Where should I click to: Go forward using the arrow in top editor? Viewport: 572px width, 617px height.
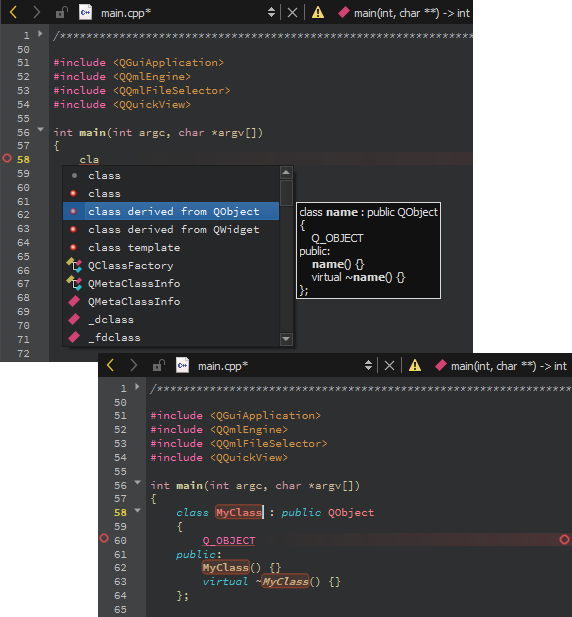(37, 13)
